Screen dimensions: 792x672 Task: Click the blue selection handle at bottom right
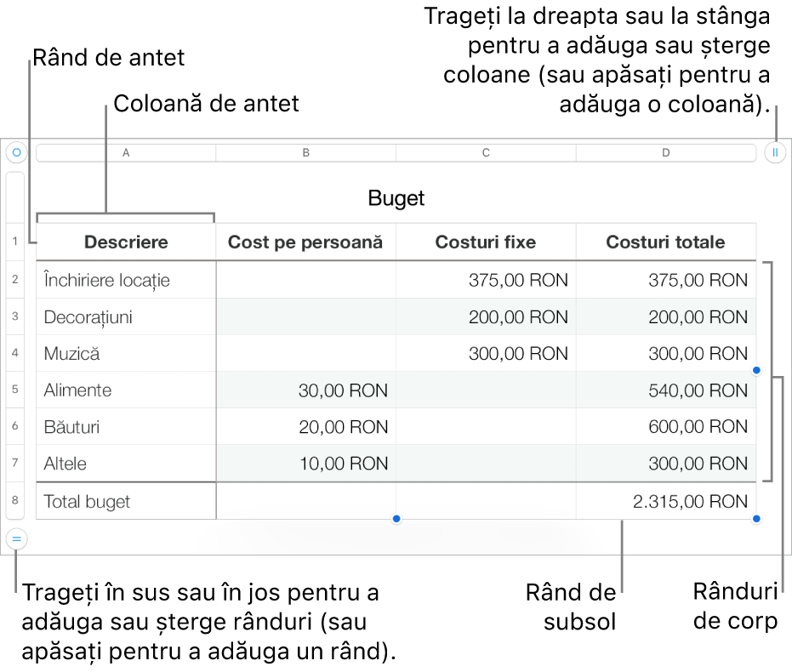pyautogui.click(x=756, y=519)
